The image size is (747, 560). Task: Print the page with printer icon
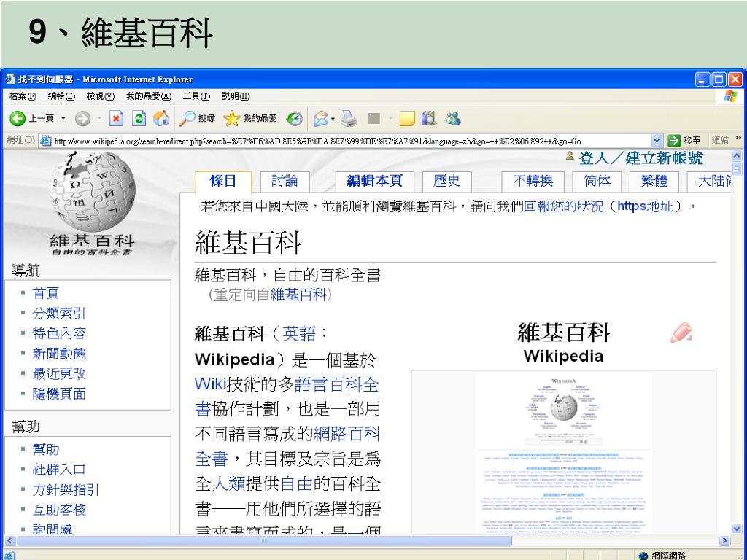point(349,119)
